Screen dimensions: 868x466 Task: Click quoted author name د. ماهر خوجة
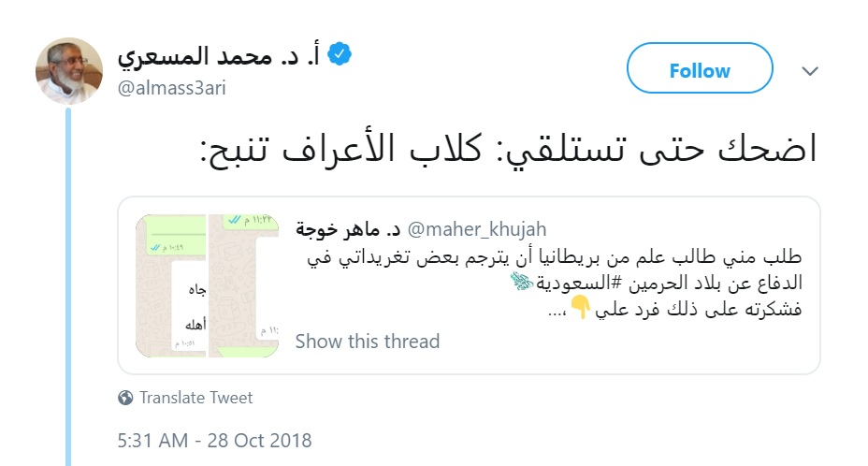tap(348, 229)
